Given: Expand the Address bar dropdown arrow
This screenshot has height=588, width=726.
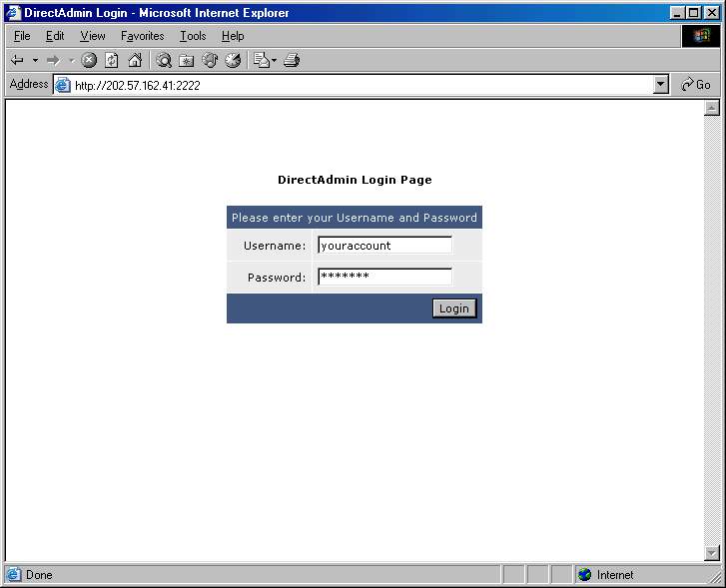Looking at the screenshot, I should (x=660, y=85).
